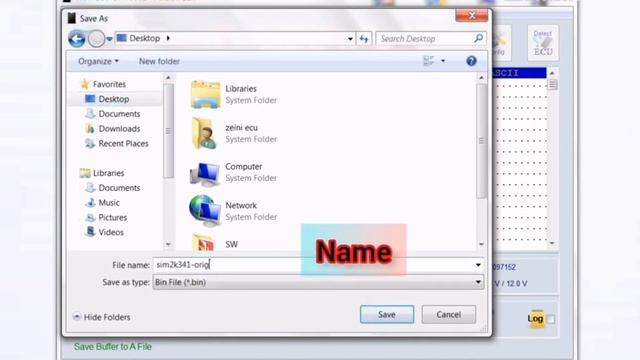Select the Computer icon in file list
This screenshot has height=360, width=640.
pos(205,173)
